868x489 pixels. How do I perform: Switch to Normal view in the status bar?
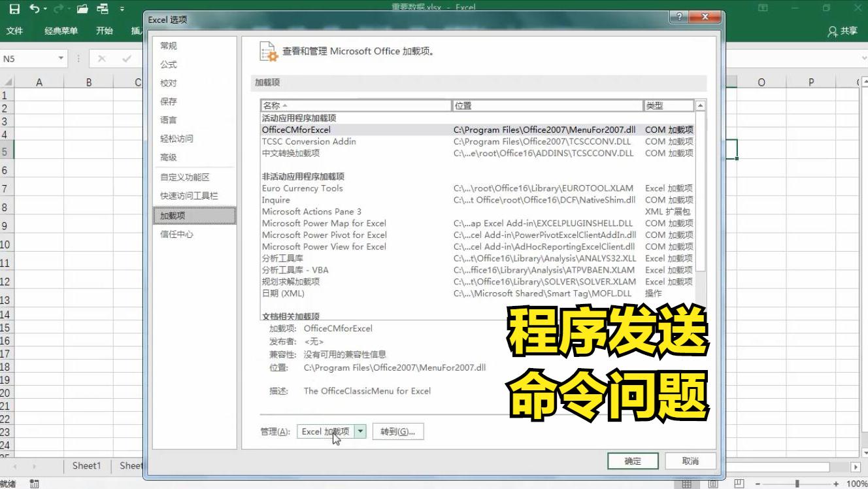(x=686, y=484)
